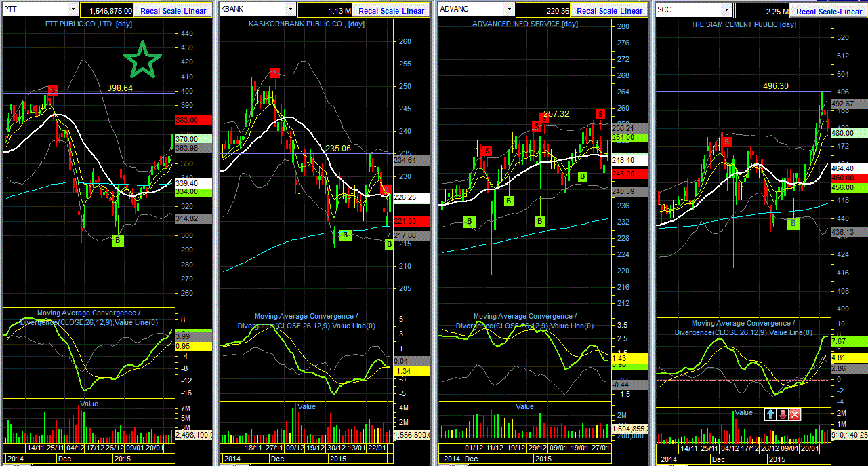This screenshot has height=466, width=868.
Task: Click the red X close icon in SCC volume pane
Action: pyautogui.click(x=795, y=414)
